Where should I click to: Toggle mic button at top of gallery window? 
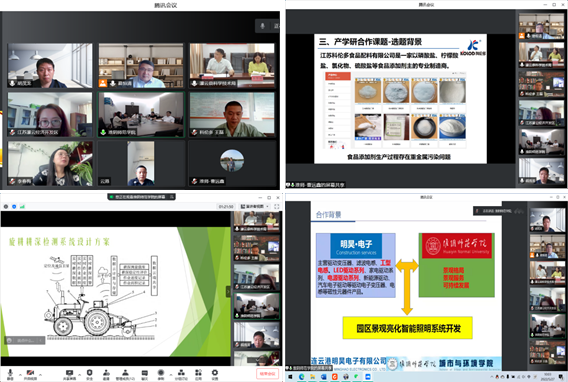(x=262, y=26)
